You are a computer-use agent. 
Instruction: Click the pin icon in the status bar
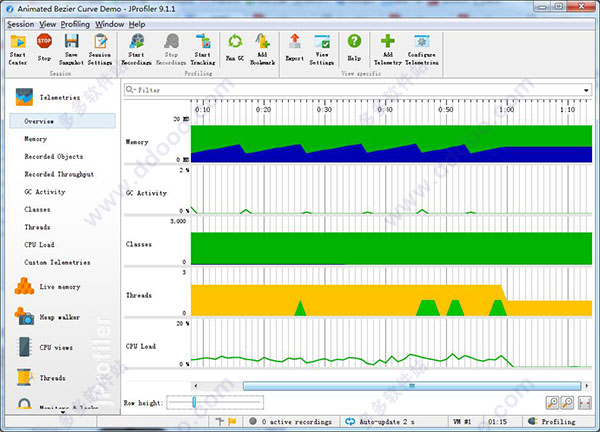click(220, 421)
